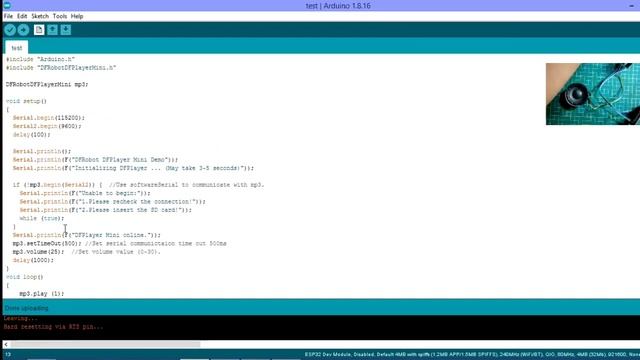Click the line '#include "Arduino.h"'
This screenshot has width=640, height=360.
pos(40,60)
